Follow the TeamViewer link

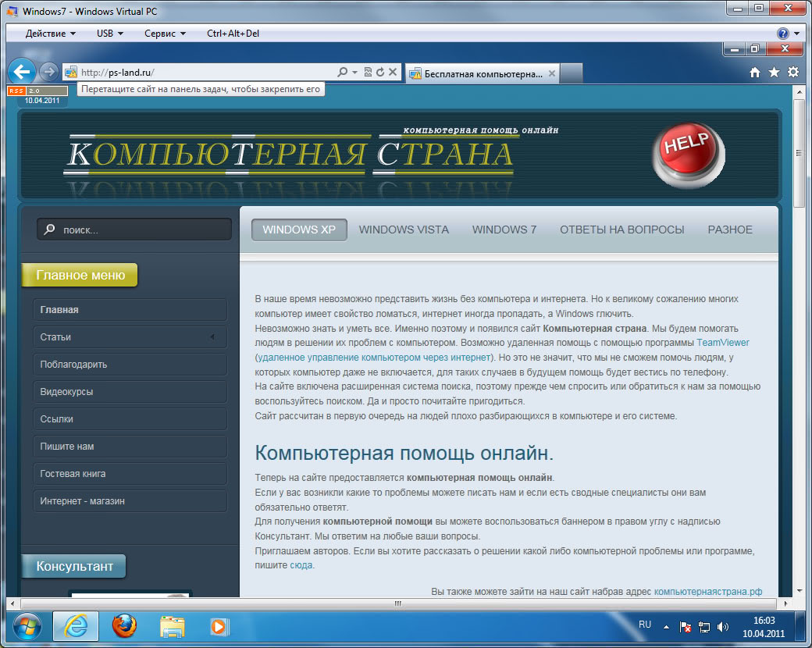[x=723, y=343]
